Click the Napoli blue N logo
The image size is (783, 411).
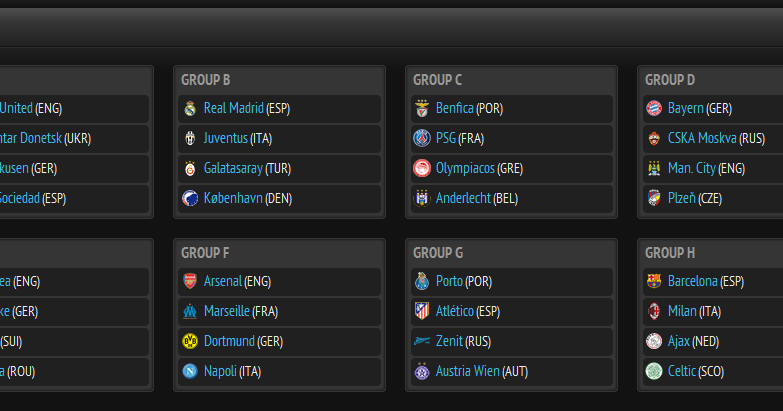(190, 371)
